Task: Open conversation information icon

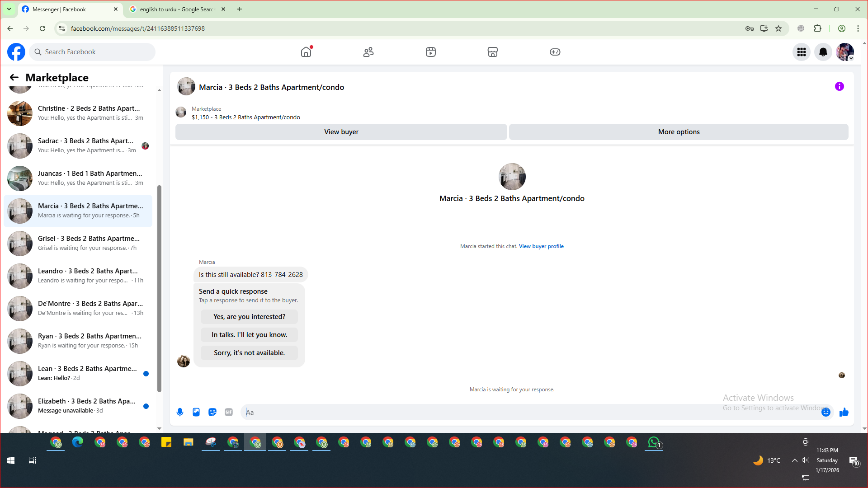Action: click(839, 86)
